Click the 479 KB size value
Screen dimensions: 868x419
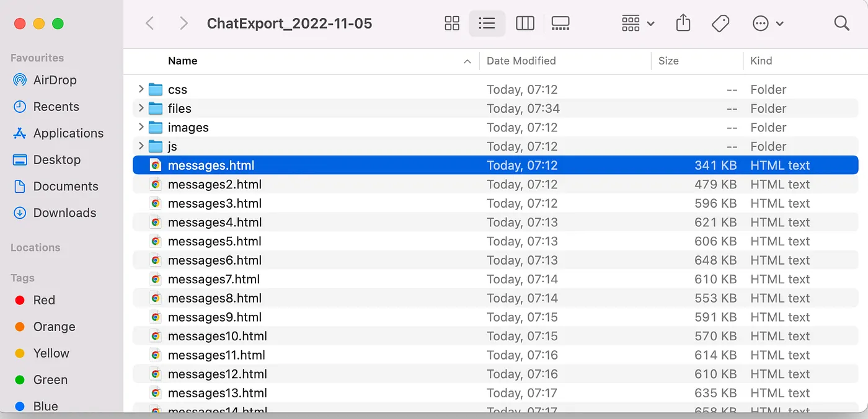click(715, 184)
